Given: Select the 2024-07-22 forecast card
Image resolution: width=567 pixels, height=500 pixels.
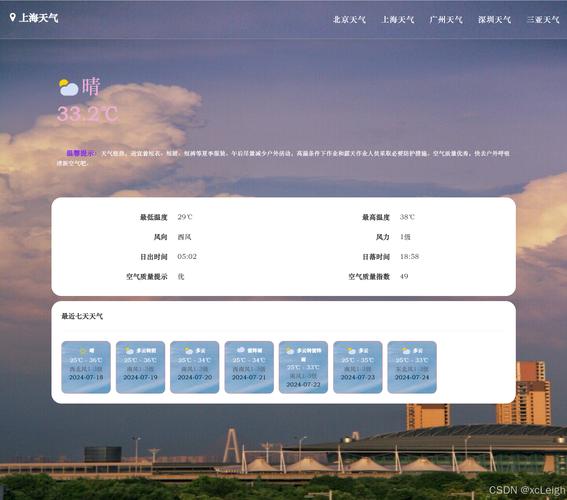Looking at the screenshot, I should (x=303, y=367).
